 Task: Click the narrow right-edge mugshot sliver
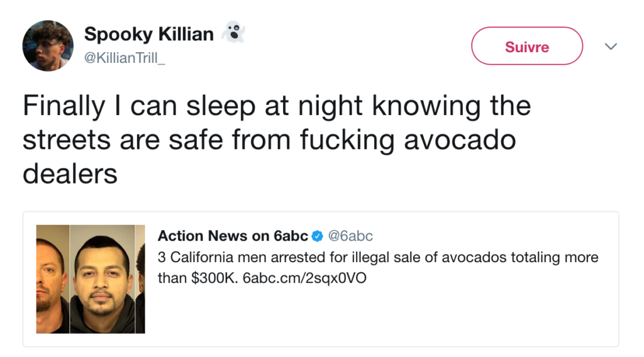[140, 279]
